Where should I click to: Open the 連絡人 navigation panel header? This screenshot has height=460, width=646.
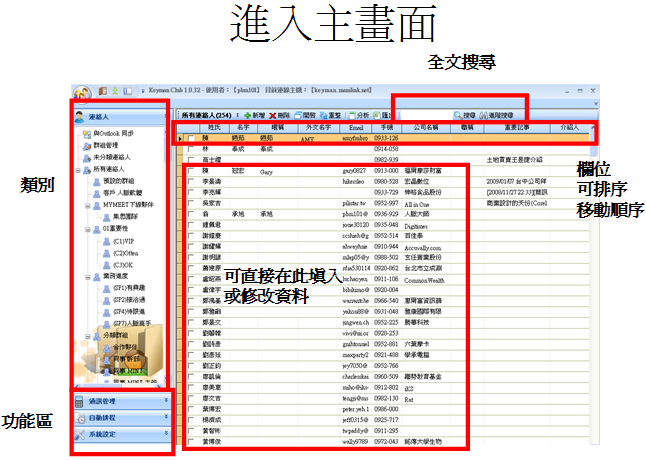[121, 117]
